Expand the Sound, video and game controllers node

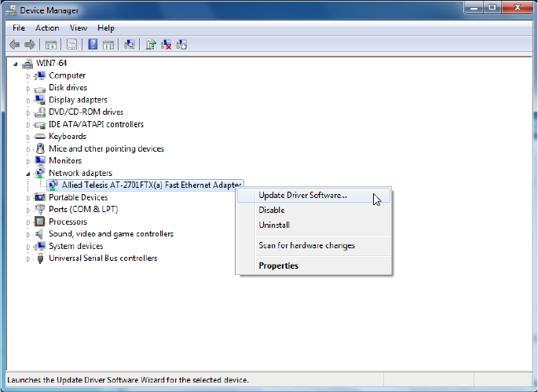(x=28, y=235)
